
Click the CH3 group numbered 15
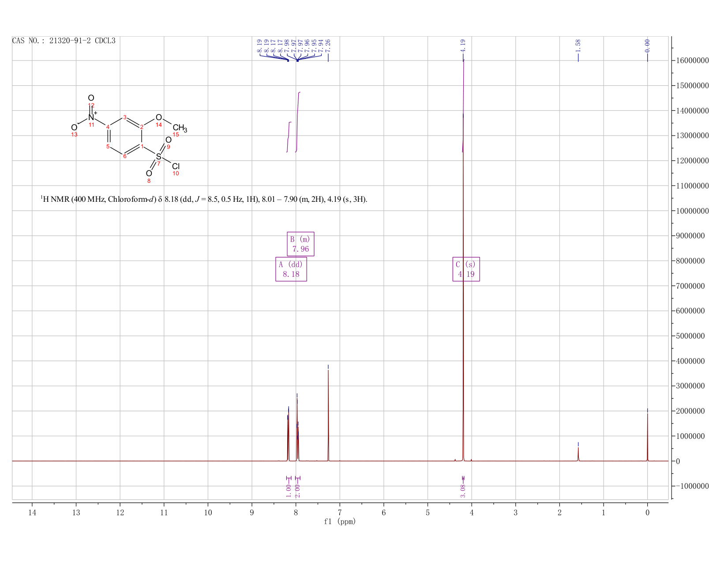(x=180, y=128)
